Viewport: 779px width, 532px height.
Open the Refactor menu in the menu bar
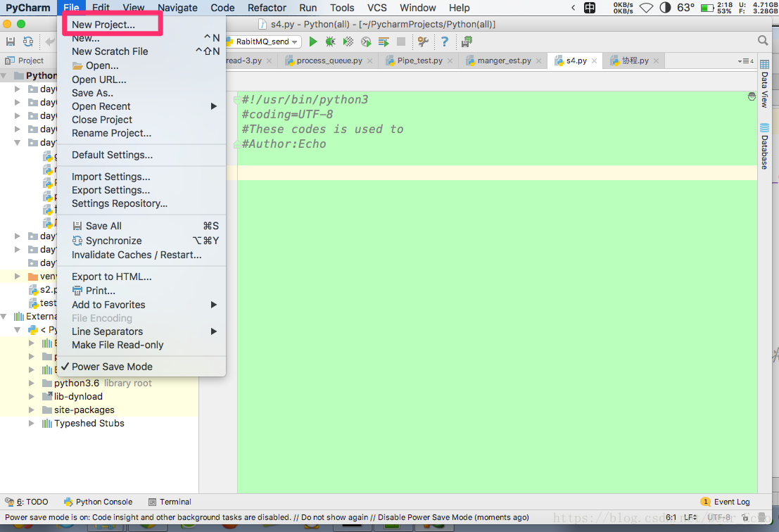click(x=267, y=8)
